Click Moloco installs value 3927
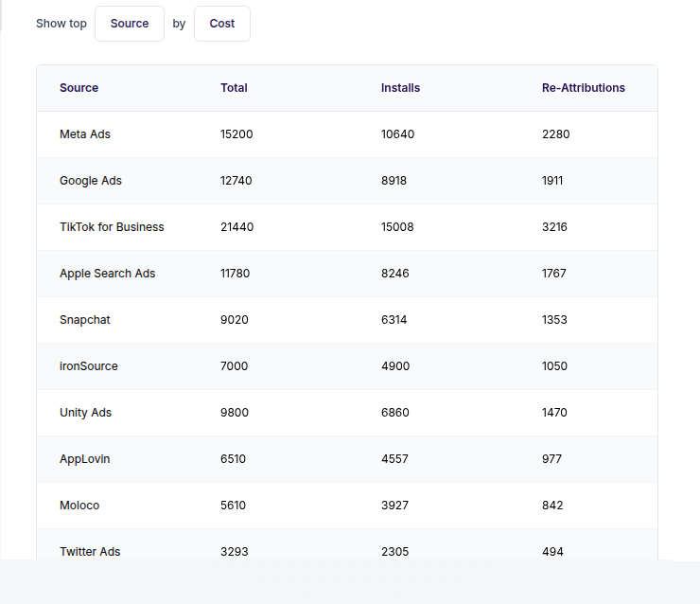The width and height of the screenshot is (700, 604). click(x=394, y=506)
